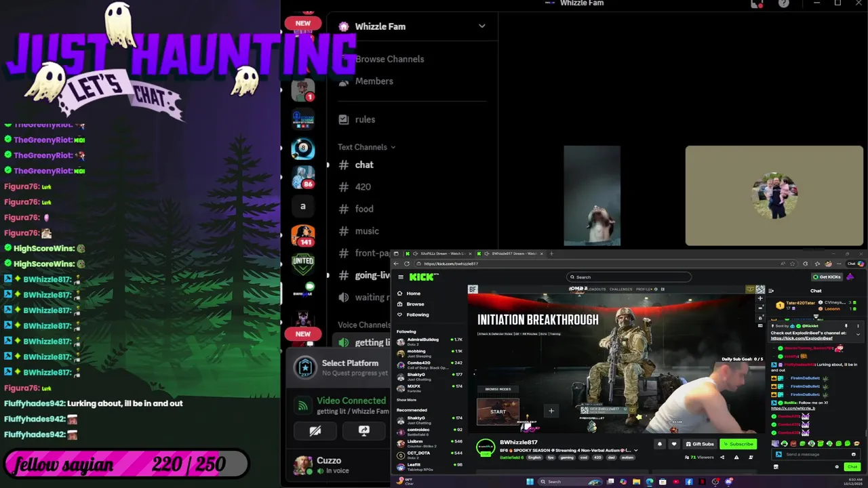868x488 pixels.
Task: Click Video Connected status in Discord
Action: pyautogui.click(x=351, y=401)
